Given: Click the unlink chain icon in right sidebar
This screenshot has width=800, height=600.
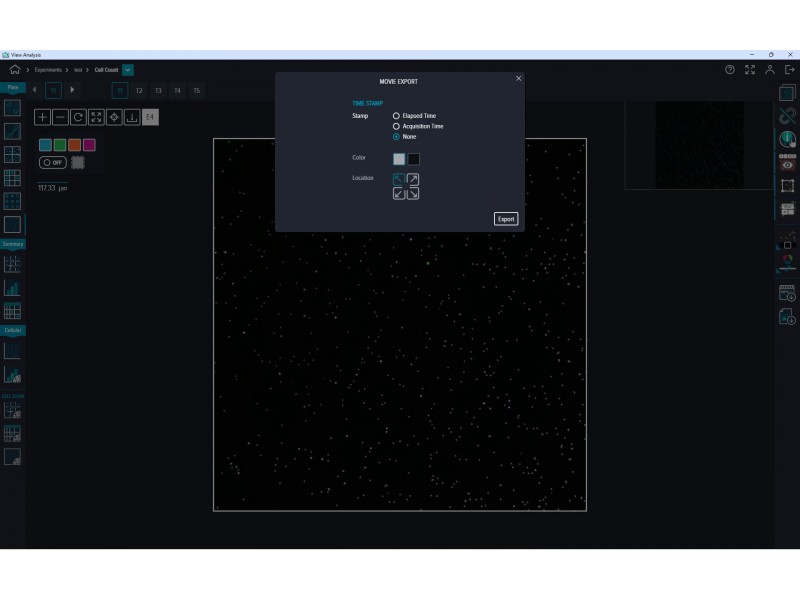Looking at the screenshot, I should (787, 116).
